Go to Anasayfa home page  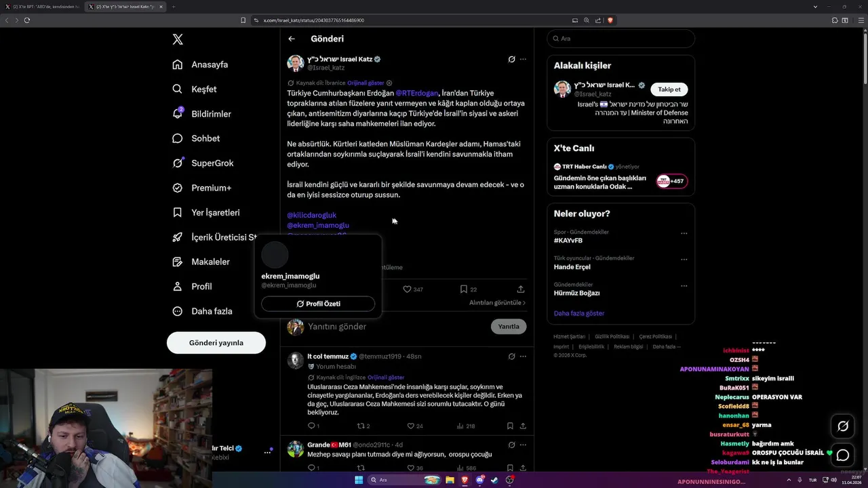click(200, 64)
